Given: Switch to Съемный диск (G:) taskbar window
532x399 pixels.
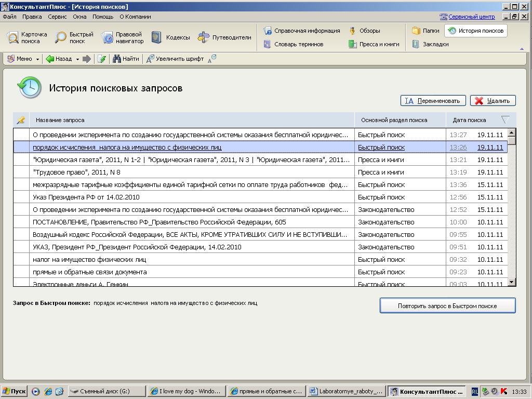Looking at the screenshot, I should pos(107,391).
